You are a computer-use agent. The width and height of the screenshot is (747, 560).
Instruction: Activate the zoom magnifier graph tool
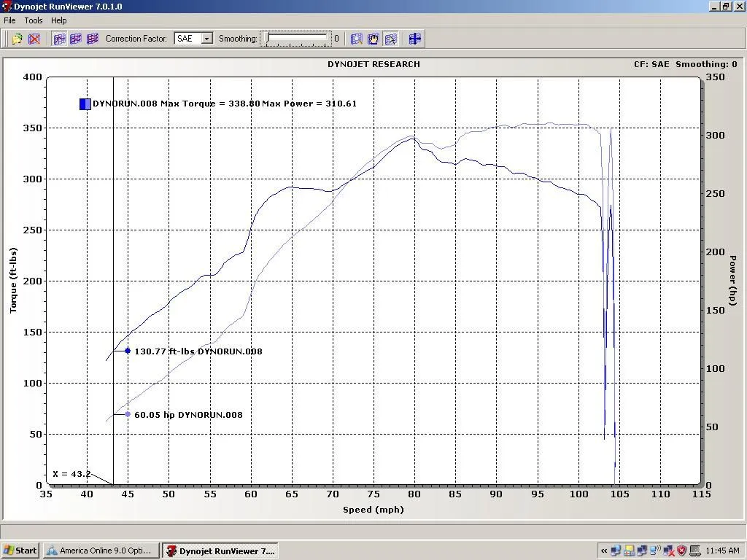coord(356,39)
